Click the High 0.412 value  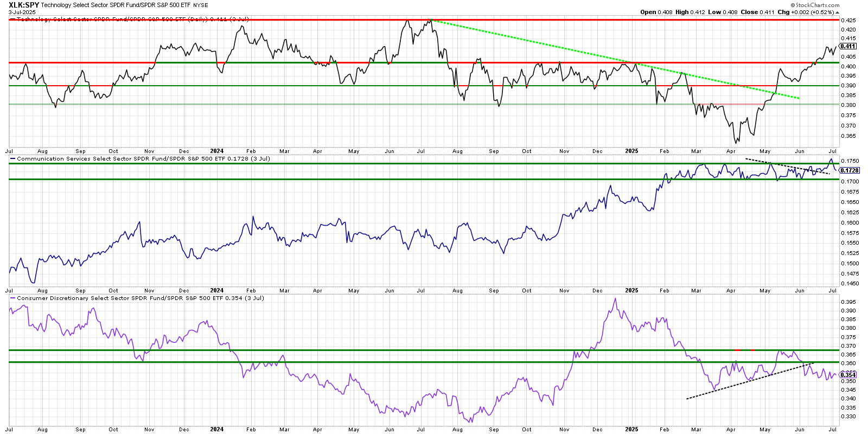tap(690, 12)
